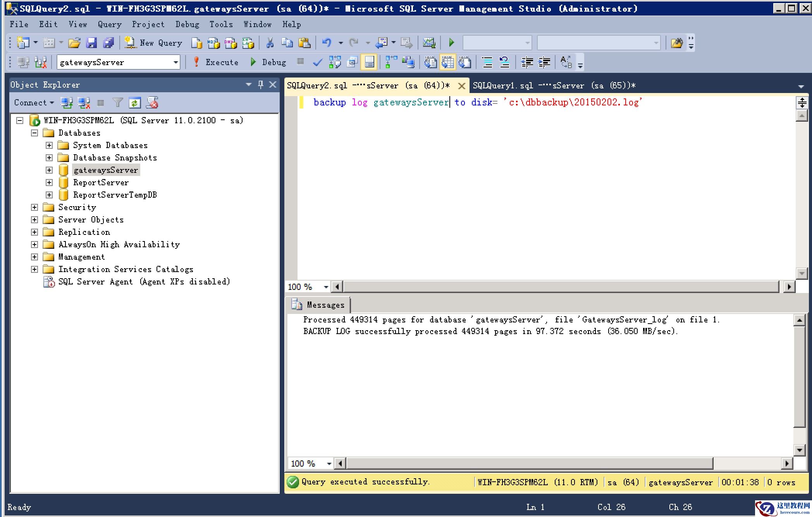Image resolution: width=812 pixels, height=517 pixels.
Task: Select the ReportServer database node
Action: tap(101, 182)
